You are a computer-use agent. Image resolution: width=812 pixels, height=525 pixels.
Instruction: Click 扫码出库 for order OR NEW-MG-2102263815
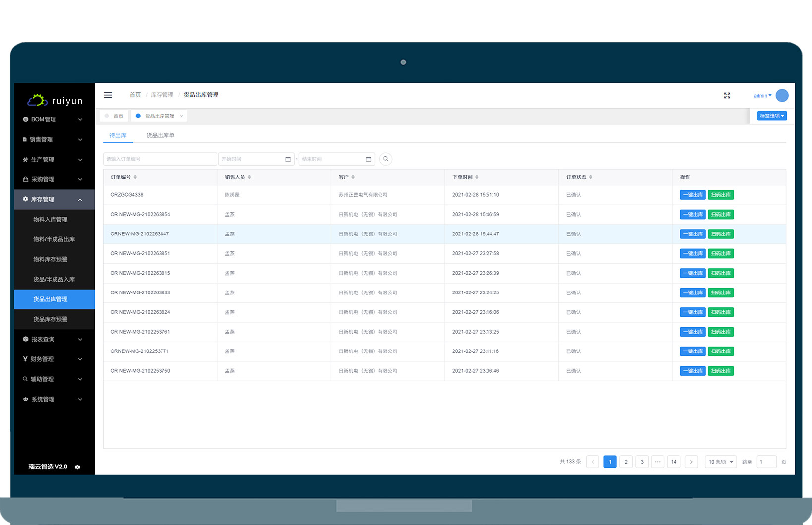(721, 273)
